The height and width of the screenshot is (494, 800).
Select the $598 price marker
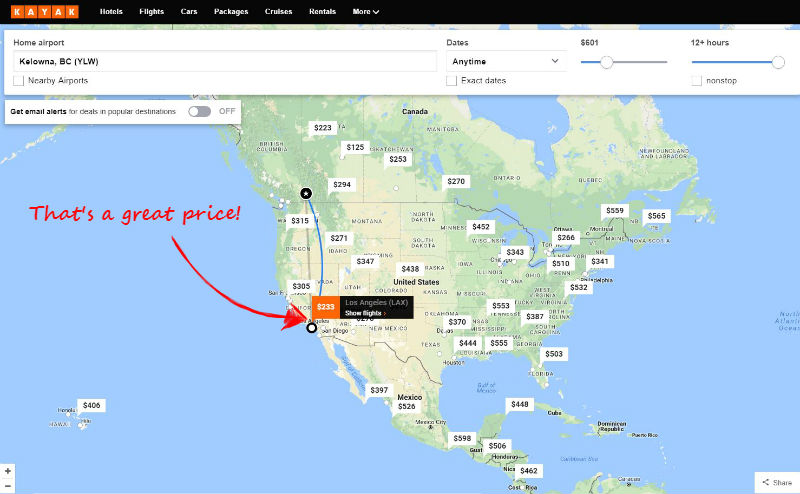tap(462, 438)
